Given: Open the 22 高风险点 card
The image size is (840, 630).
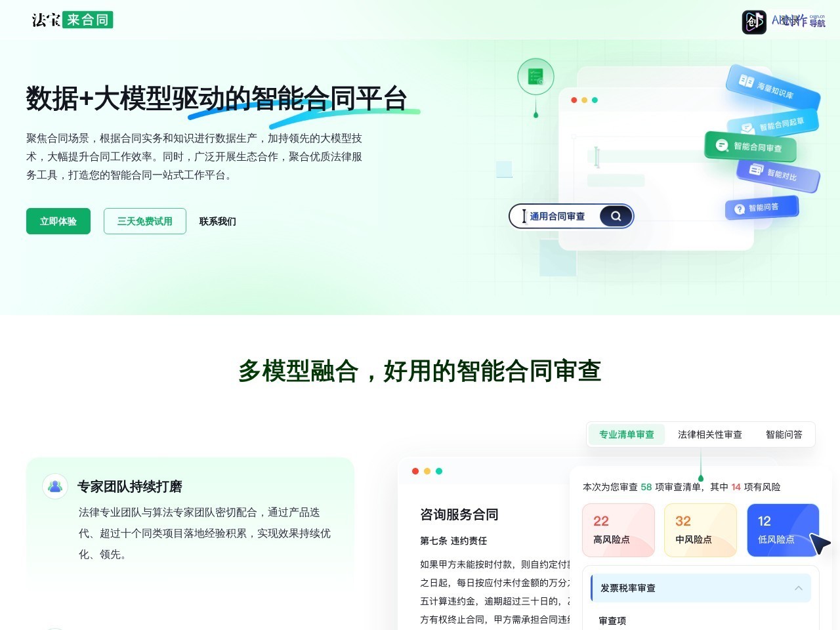Looking at the screenshot, I should [618, 530].
